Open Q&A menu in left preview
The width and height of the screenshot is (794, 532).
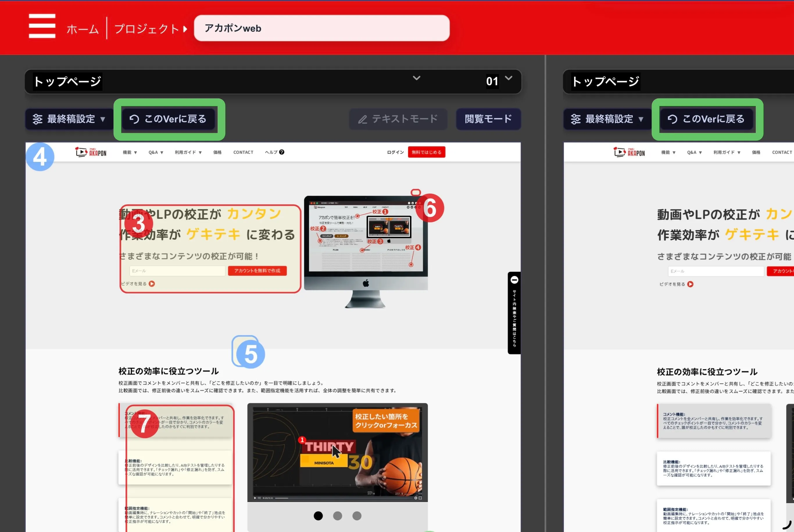click(156, 152)
